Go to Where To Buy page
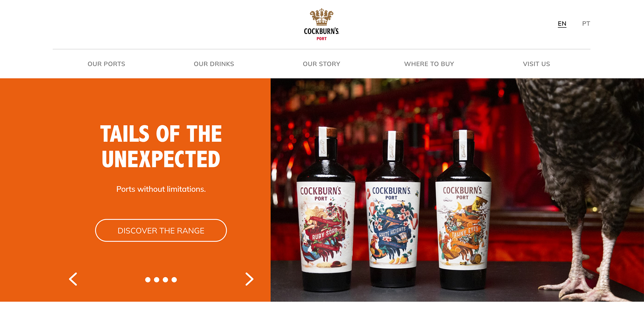644x319 pixels. coord(429,64)
